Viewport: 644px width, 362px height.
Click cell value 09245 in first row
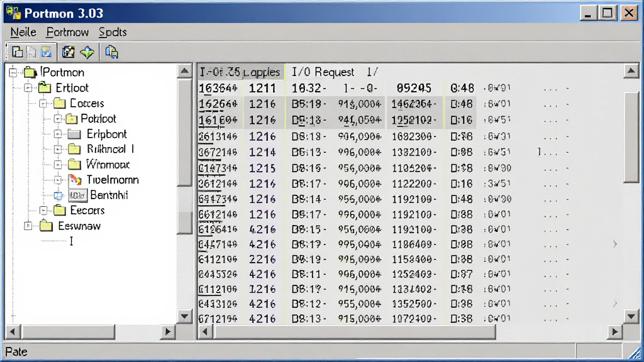pyautogui.click(x=414, y=88)
